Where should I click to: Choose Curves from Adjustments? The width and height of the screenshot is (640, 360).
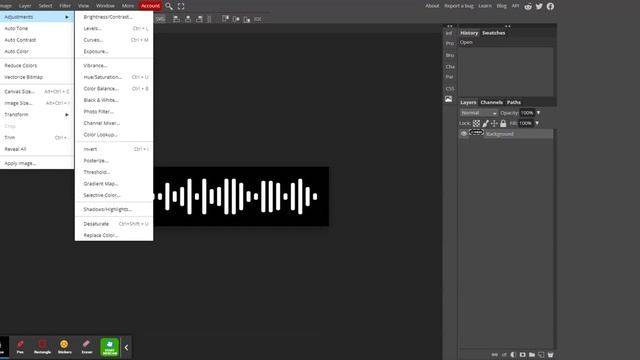pyautogui.click(x=114, y=40)
